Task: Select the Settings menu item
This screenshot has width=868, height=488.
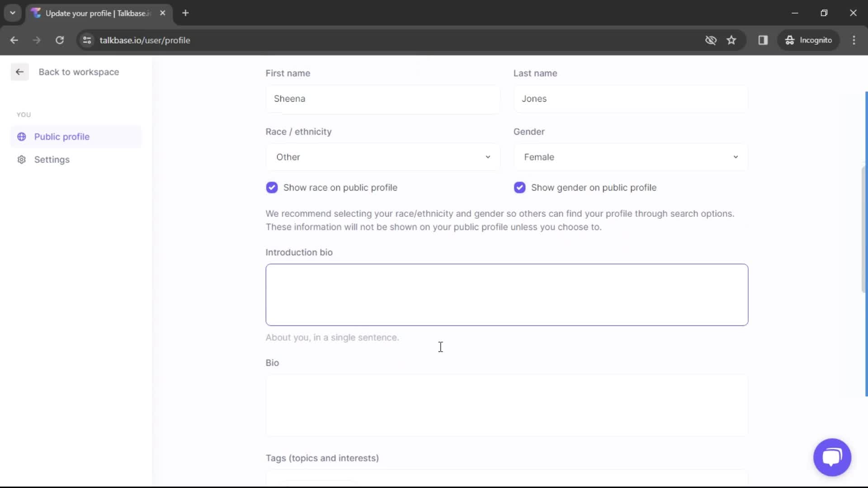Action: click(x=52, y=159)
